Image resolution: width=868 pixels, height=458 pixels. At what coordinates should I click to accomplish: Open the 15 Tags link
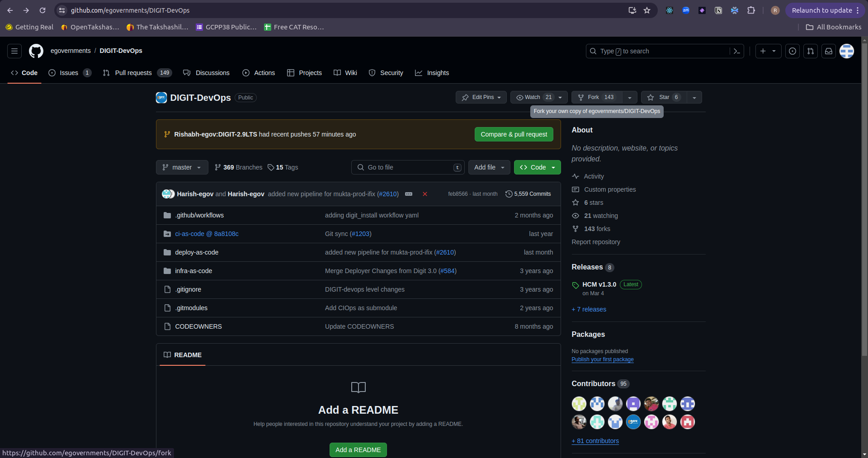[x=283, y=167]
